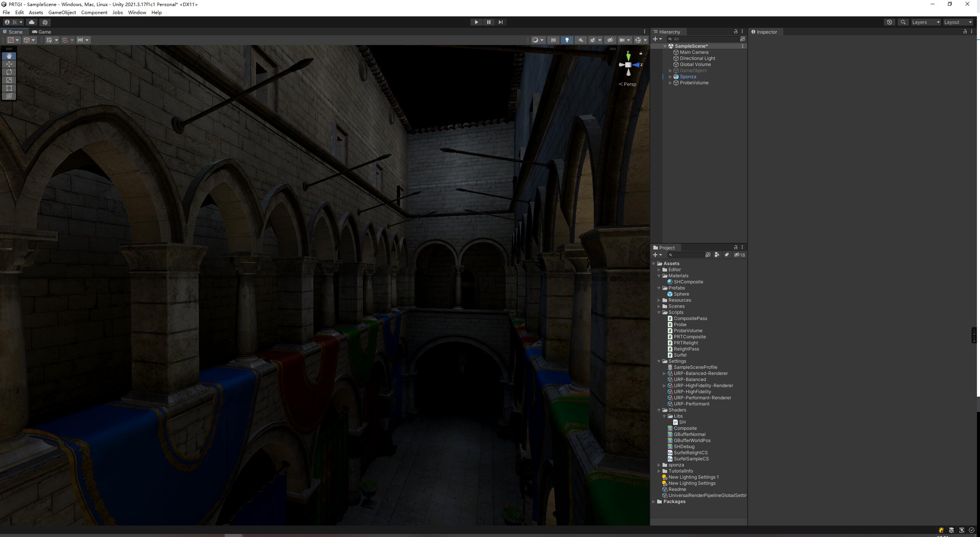980x537 pixels.
Task: Open Unity Cloud services button
Action: pyautogui.click(x=32, y=22)
